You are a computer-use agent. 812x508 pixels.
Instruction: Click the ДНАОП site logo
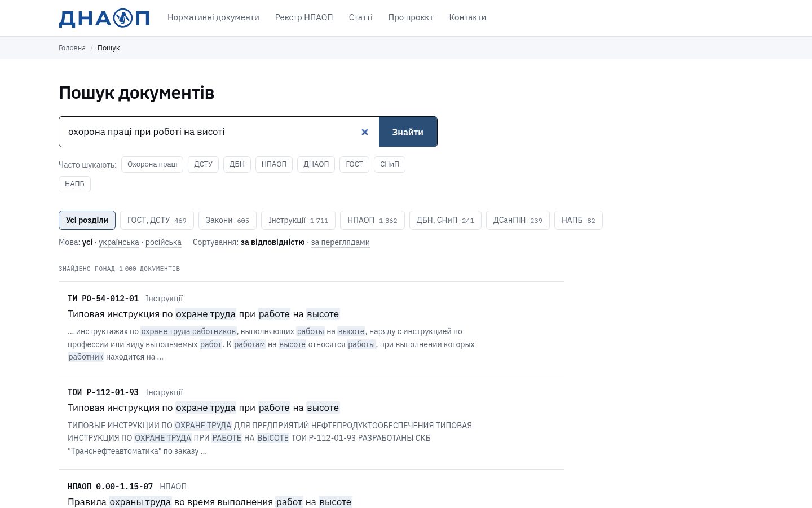click(104, 18)
